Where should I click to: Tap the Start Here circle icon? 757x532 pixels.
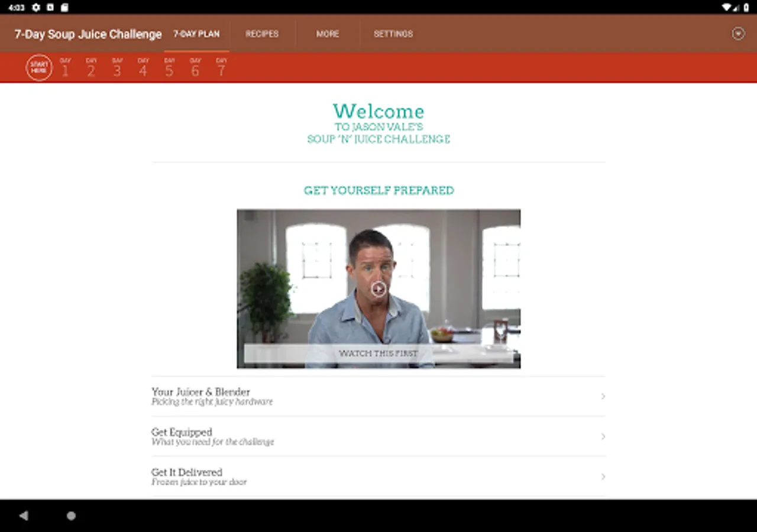pyautogui.click(x=39, y=67)
